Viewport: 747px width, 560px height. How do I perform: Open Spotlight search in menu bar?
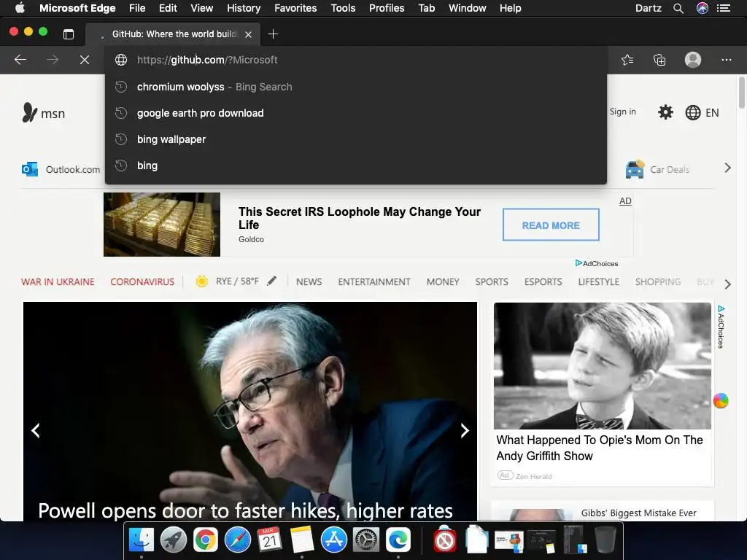[678, 8]
